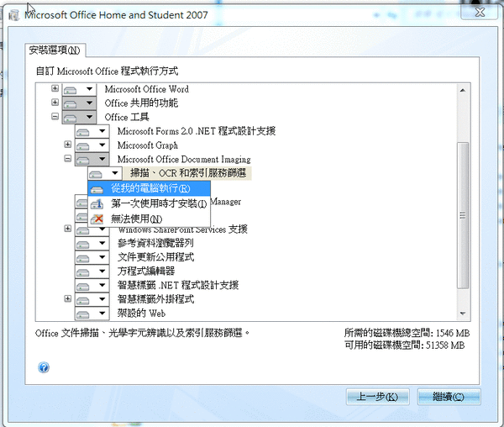Select 文件更新公用程式 row
The height and width of the screenshot is (427, 504).
[x=156, y=257]
